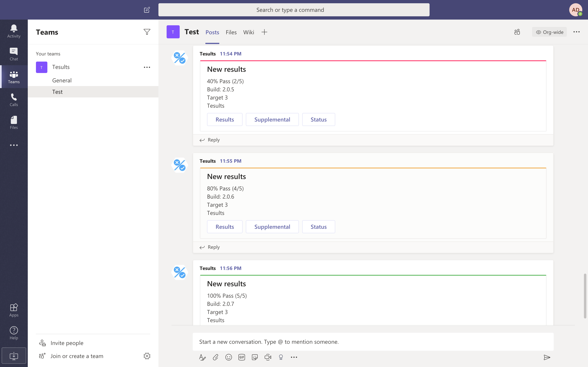Click the Chat sidebar icon
Image resolution: width=588 pixels, height=367 pixels.
tap(14, 54)
